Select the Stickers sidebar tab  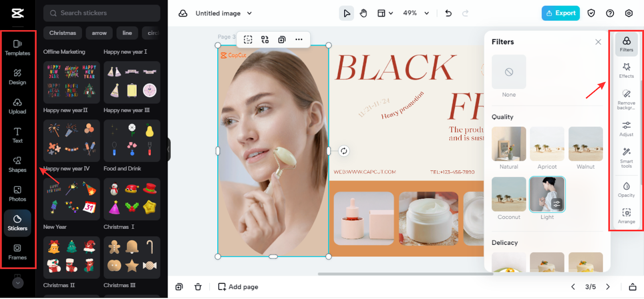pyautogui.click(x=18, y=223)
